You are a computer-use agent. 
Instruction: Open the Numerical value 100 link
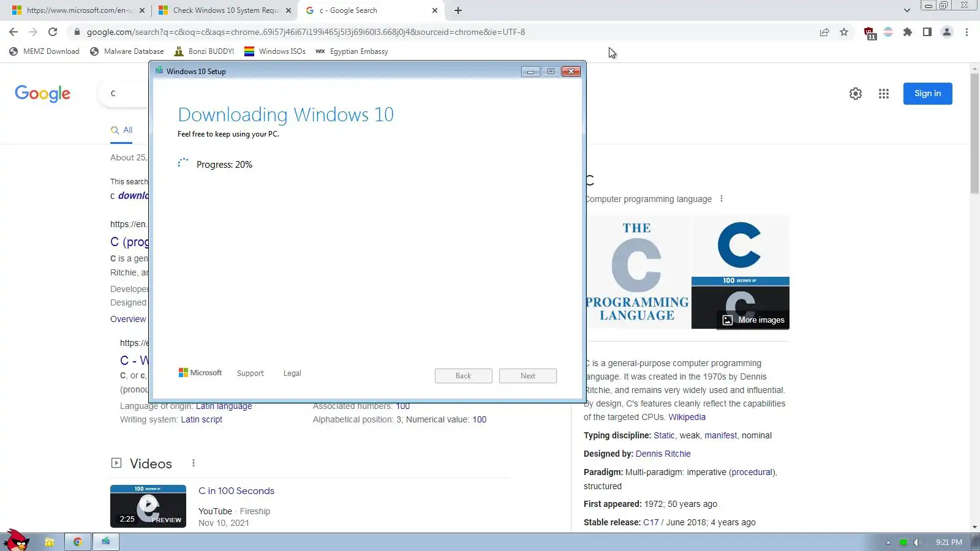480,419
